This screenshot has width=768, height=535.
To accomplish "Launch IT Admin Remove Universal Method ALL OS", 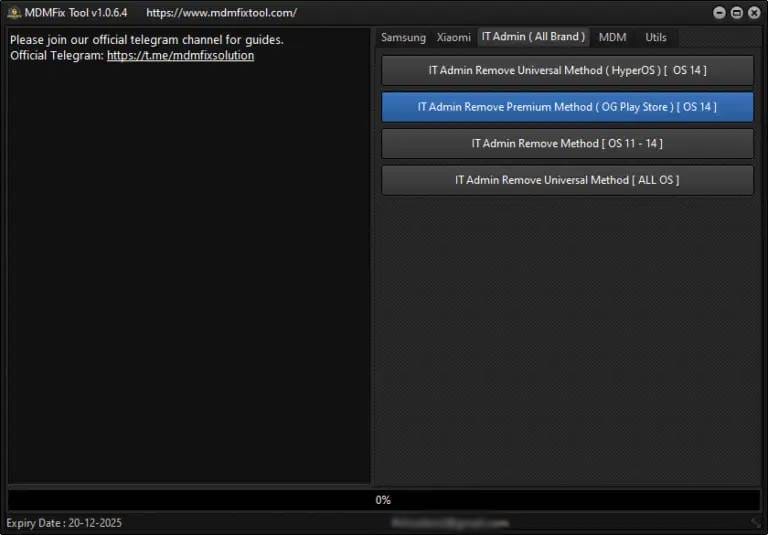I will pyautogui.click(x=567, y=180).
